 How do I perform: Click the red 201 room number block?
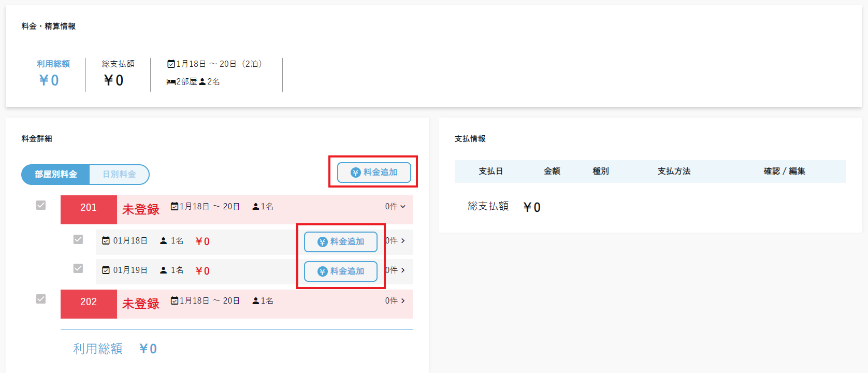click(89, 208)
